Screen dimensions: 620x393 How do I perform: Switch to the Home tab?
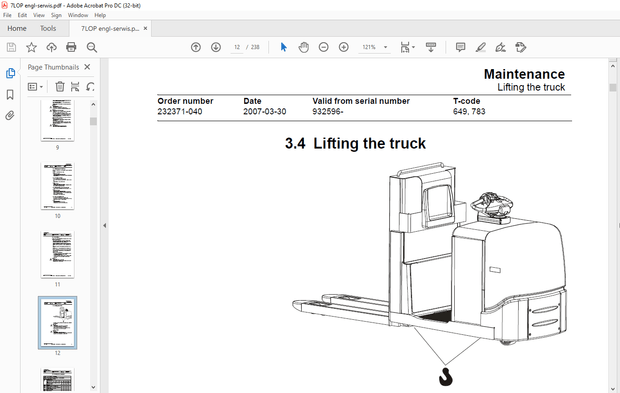pyautogui.click(x=17, y=28)
